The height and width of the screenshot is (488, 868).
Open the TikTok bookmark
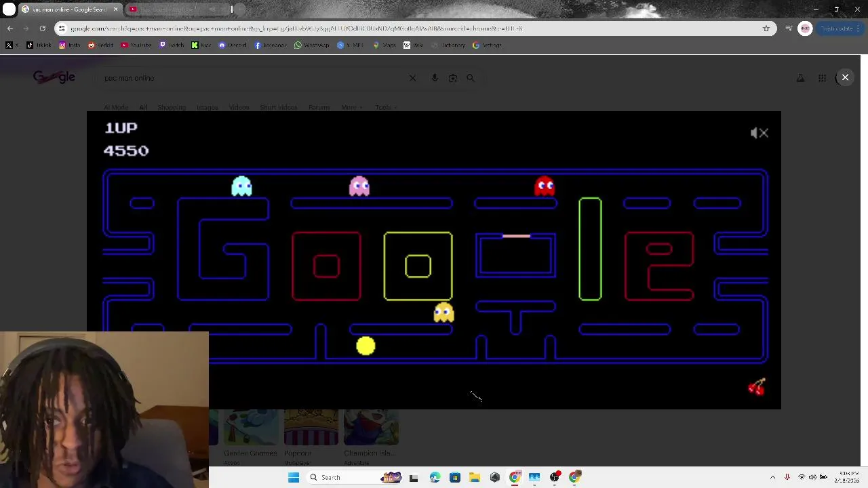(39, 45)
